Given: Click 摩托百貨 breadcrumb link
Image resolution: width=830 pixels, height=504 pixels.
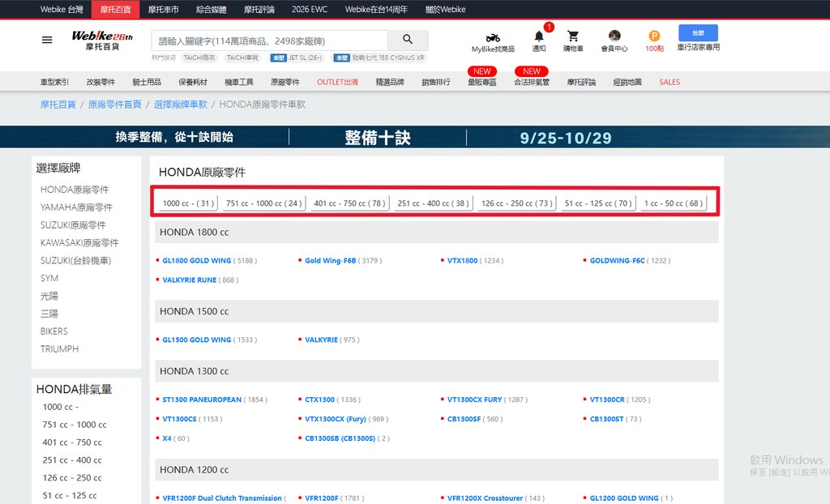Looking at the screenshot, I should click(58, 105).
